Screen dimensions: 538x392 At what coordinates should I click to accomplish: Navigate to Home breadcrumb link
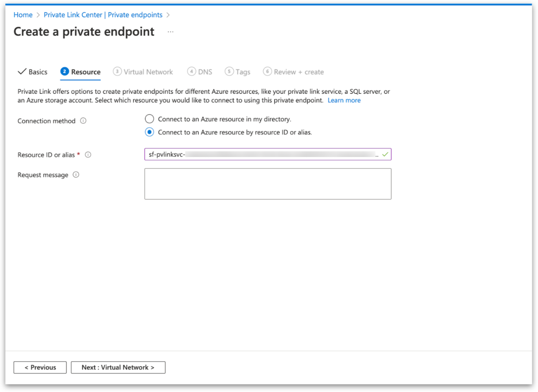click(x=23, y=15)
